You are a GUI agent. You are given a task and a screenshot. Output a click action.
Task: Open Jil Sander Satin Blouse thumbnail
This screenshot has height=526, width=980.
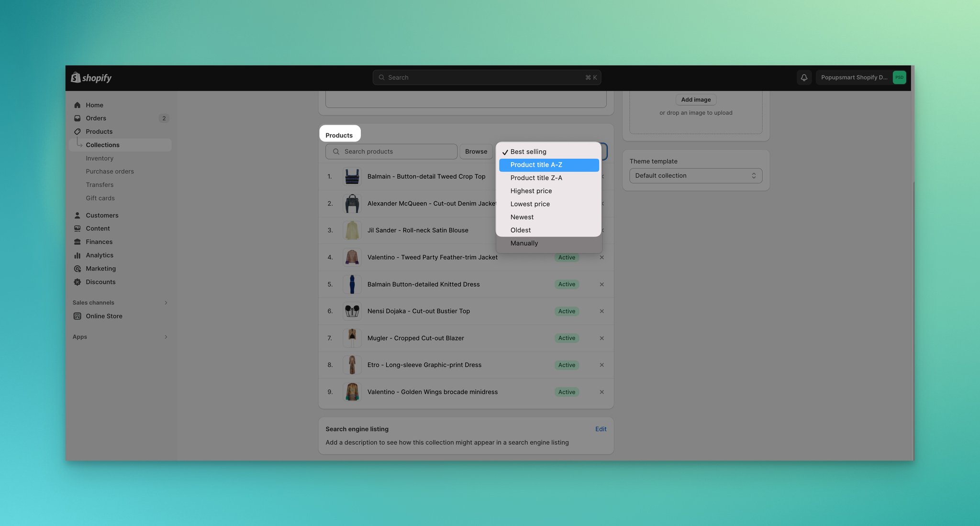coord(352,230)
